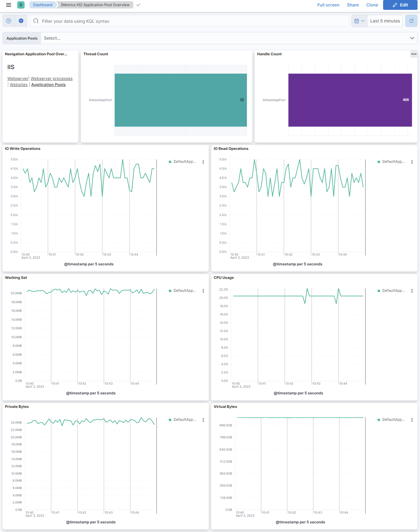420x532 pixels.
Task: Click the purple Handle Count bar
Action: tap(350, 100)
